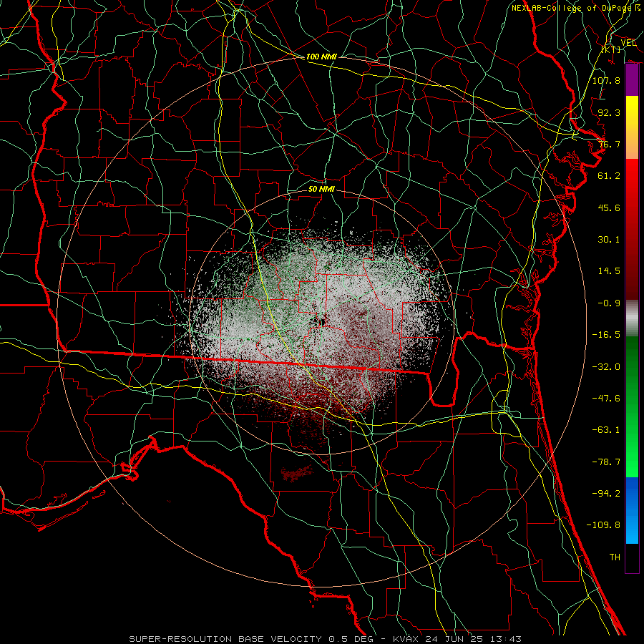
Task: Click the -16.5 velocity legend value
Action: pos(606,335)
